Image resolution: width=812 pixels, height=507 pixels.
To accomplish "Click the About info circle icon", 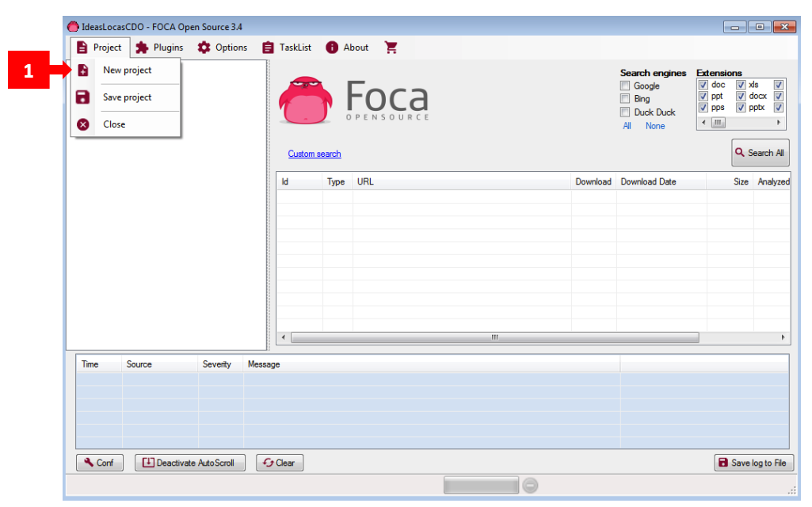I will [x=332, y=48].
